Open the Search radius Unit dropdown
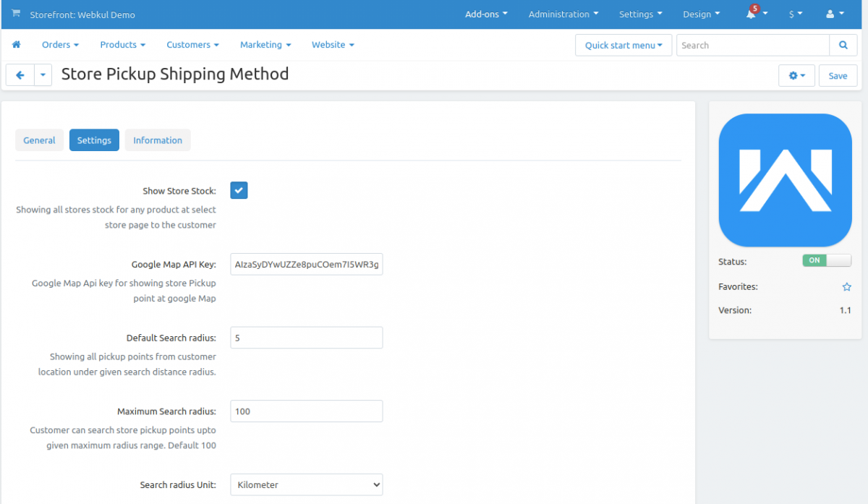Screen dimensions: 868x504 (x=306, y=484)
